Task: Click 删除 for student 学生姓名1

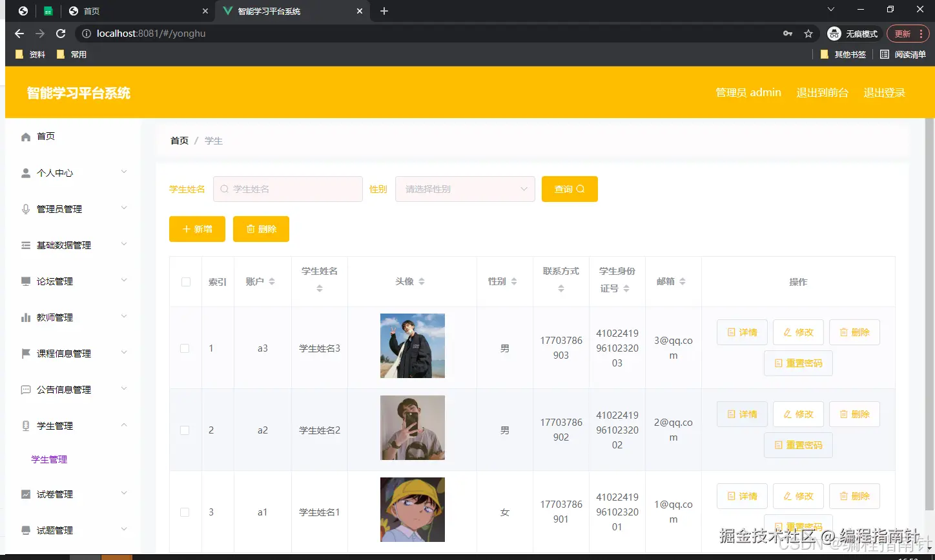Action: tap(854, 496)
